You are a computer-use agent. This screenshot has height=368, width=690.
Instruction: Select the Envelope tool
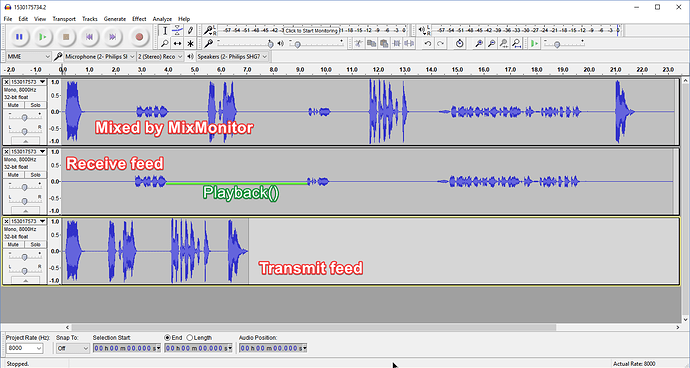[177, 30]
